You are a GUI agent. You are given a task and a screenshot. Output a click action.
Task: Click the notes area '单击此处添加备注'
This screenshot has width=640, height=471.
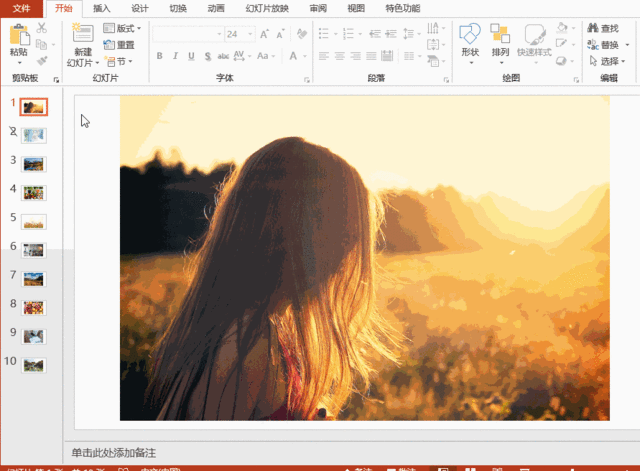114,453
